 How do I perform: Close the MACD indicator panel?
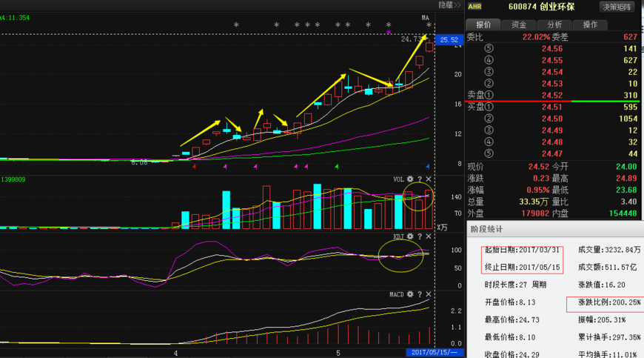[429, 294]
